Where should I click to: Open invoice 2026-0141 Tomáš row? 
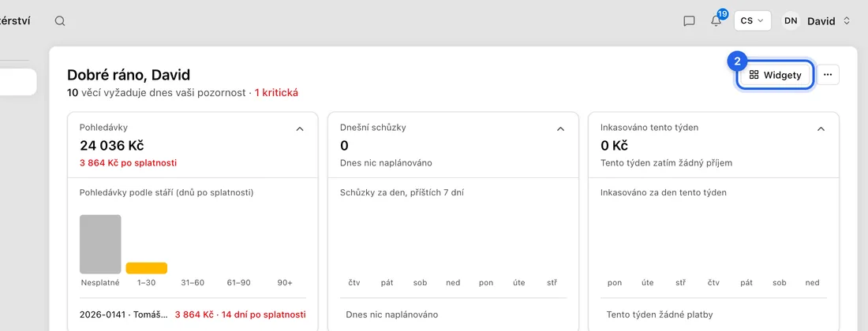193,314
